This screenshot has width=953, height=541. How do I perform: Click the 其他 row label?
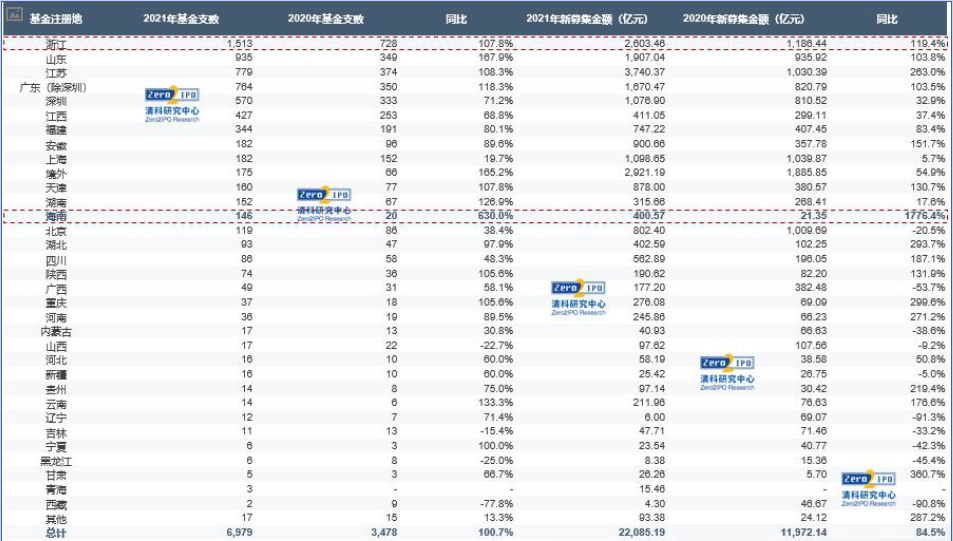click(x=56, y=519)
